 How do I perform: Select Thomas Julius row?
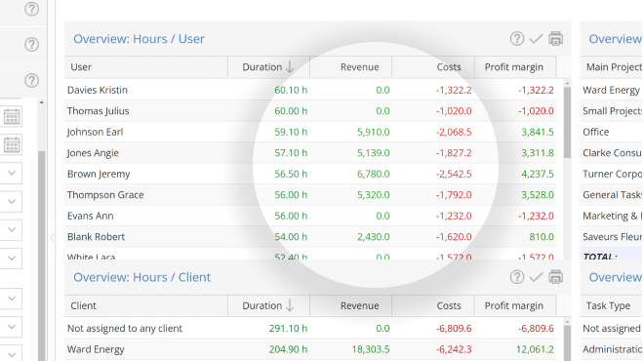click(x=310, y=111)
